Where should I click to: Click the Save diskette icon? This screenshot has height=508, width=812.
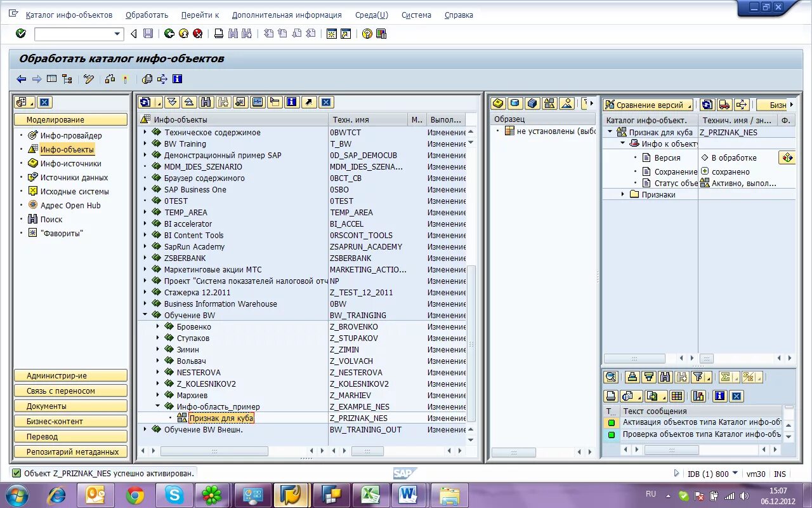[x=148, y=34]
